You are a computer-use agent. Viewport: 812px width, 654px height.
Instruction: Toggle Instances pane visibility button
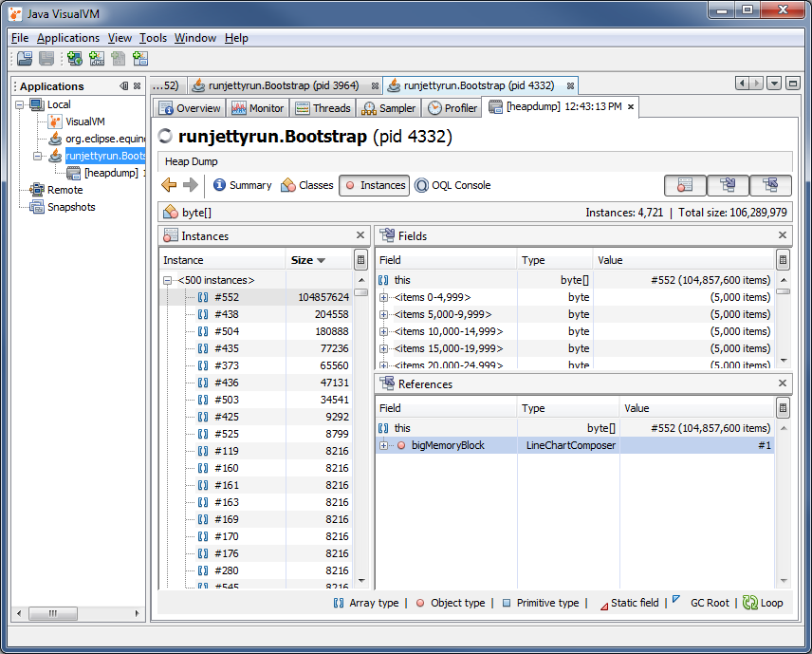[x=685, y=185]
